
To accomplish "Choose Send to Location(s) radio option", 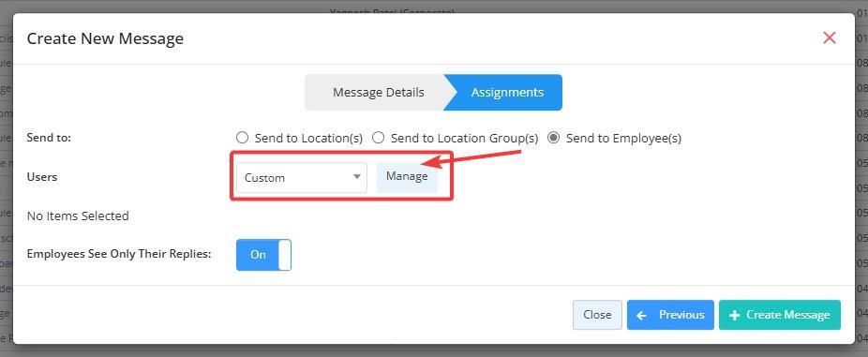I will 242,138.
